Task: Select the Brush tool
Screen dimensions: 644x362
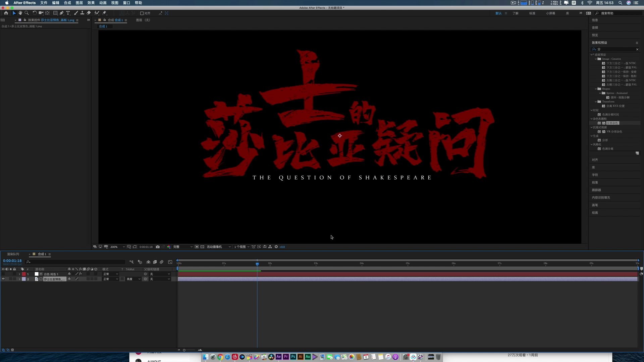Action: [x=76, y=13]
